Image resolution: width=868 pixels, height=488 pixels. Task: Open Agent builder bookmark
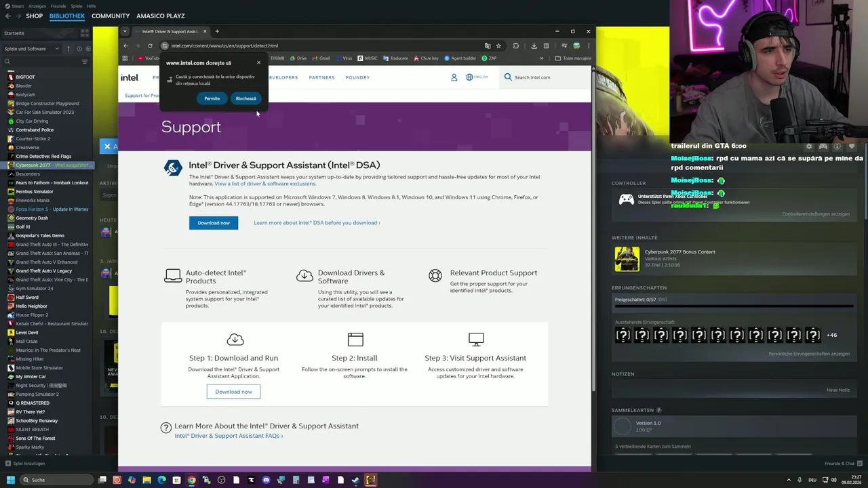(x=462, y=58)
